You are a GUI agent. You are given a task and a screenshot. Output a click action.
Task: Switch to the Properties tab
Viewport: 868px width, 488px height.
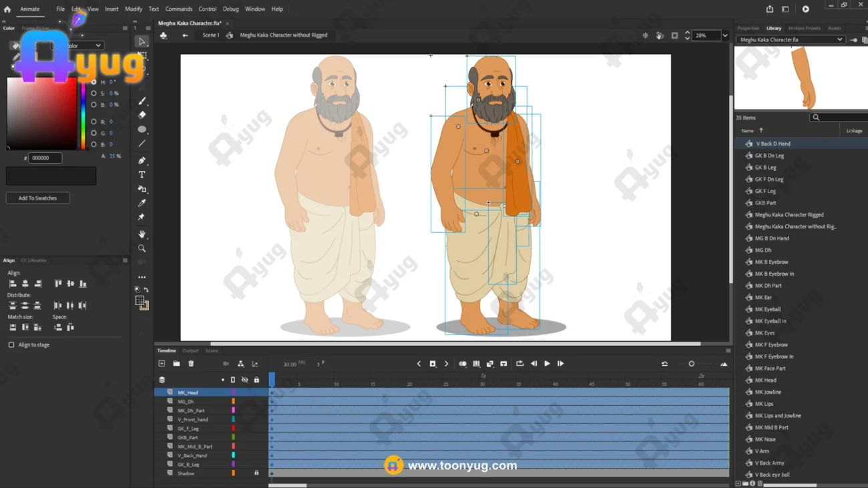click(x=748, y=28)
